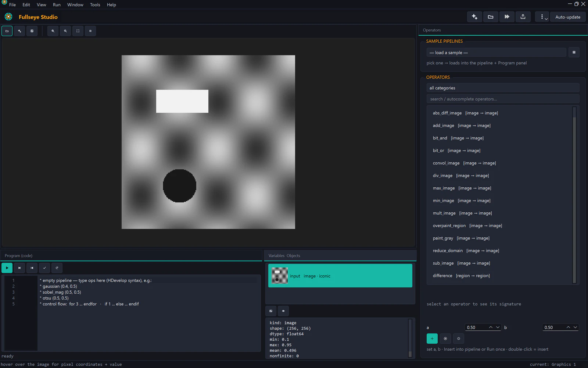Image resolution: width=588 pixels, height=368 pixels.
Task: Click the Variables Objects panel tab
Action: pos(284,256)
